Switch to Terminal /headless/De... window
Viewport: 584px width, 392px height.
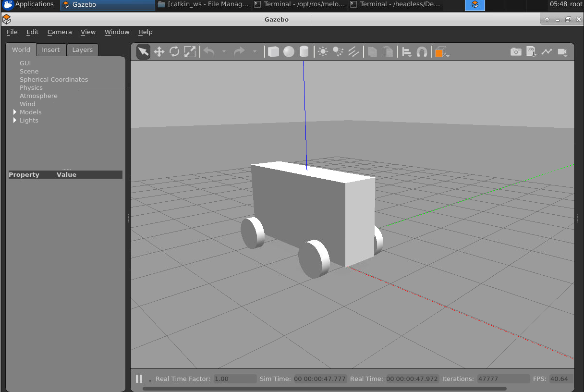pos(396,4)
